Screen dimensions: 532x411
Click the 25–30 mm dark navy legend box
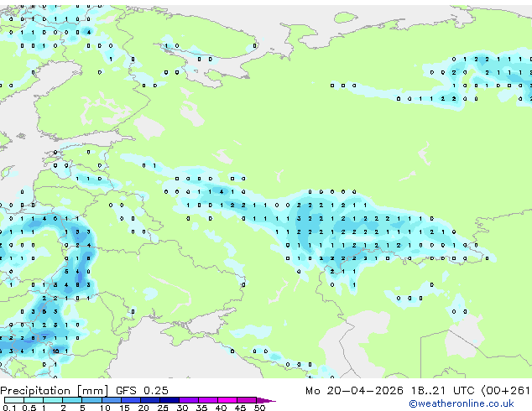click(x=170, y=400)
